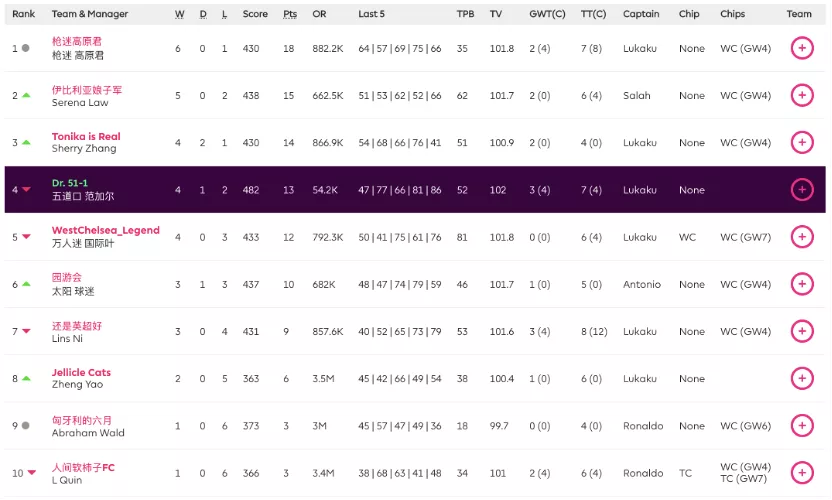This screenshot has height=500, width=832.
Task: Click the plus icon for Jellicle Cats
Action: point(801,379)
